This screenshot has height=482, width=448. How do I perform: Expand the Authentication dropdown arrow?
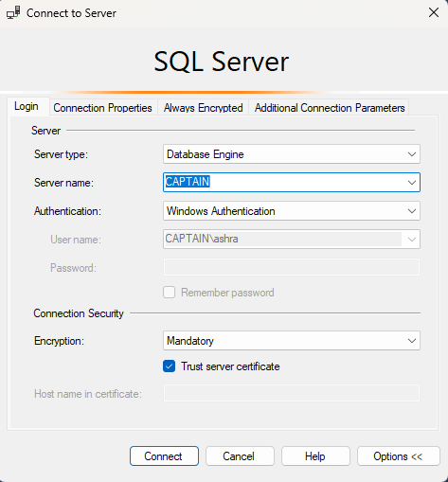click(x=411, y=211)
